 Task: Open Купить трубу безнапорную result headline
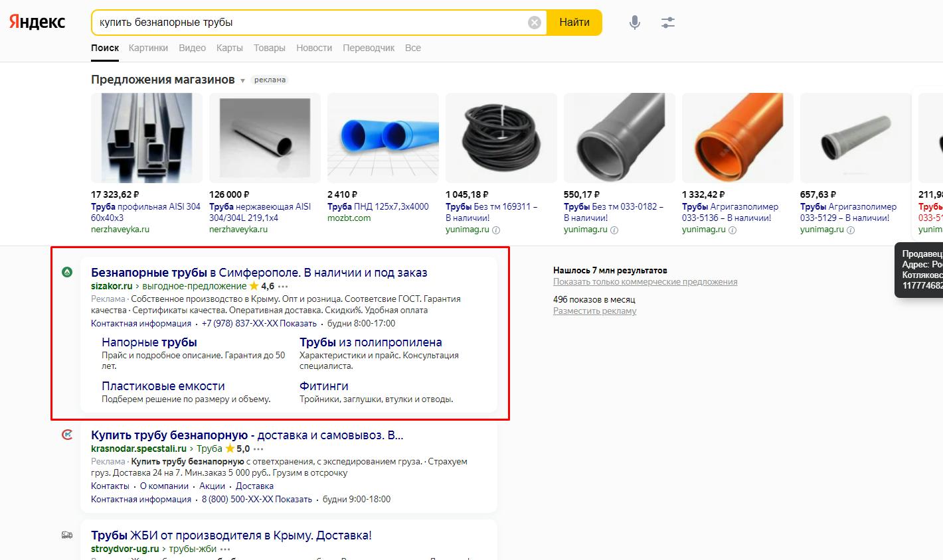[x=247, y=435]
